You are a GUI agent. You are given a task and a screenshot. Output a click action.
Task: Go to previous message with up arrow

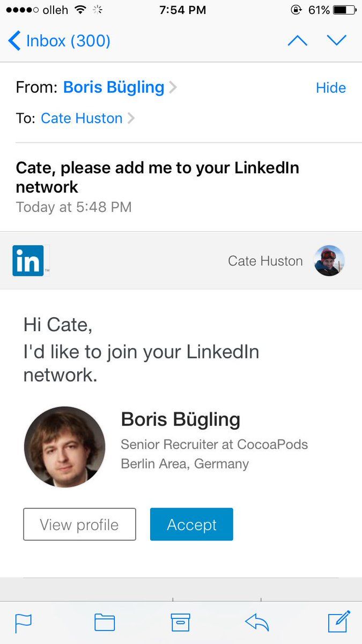click(298, 41)
